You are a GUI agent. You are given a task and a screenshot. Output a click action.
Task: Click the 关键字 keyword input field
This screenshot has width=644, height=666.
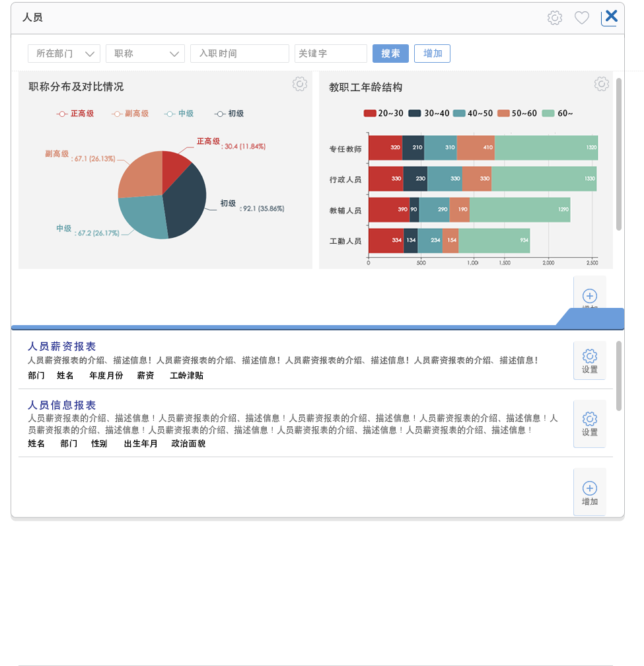pos(330,54)
